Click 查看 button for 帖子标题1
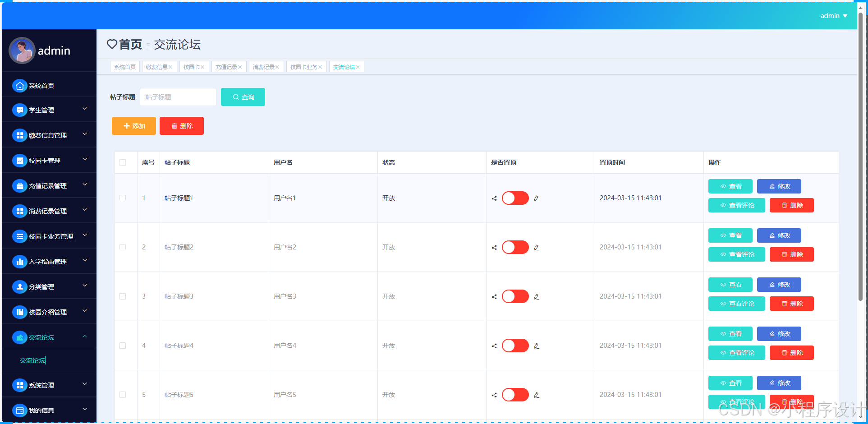Screen dimensions: 868x424 [730, 186]
